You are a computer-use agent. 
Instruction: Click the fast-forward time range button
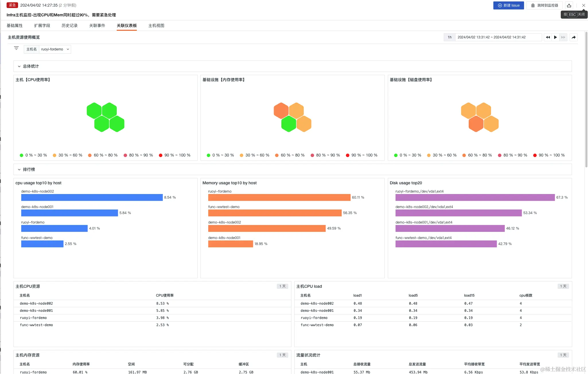tap(563, 37)
